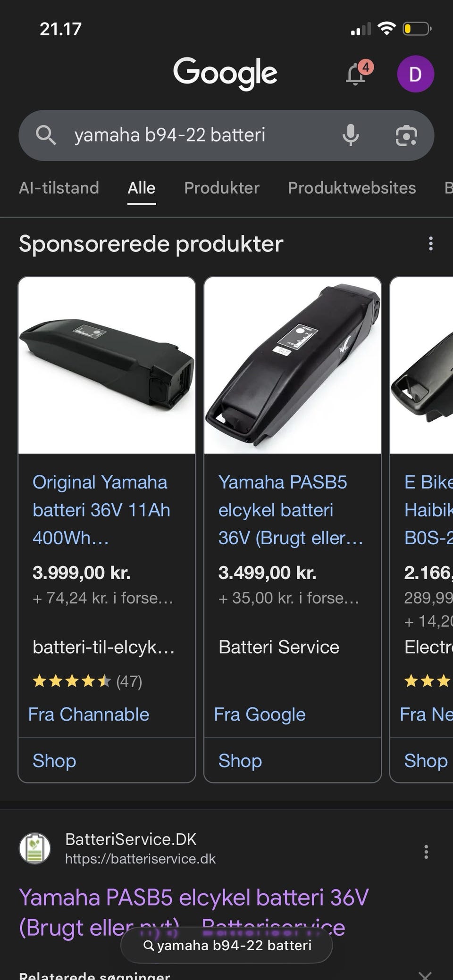
Task: Tap Shop under Yamaha PASB5 battery
Action: point(240,761)
